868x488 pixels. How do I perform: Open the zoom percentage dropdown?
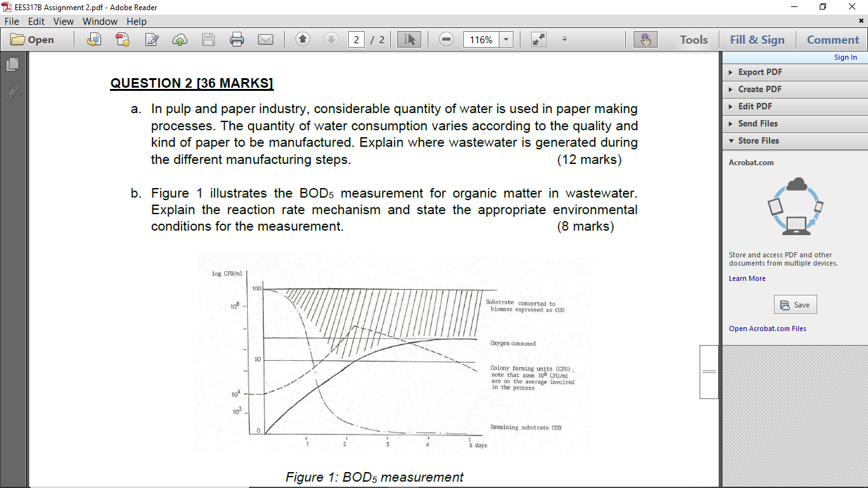pos(506,39)
